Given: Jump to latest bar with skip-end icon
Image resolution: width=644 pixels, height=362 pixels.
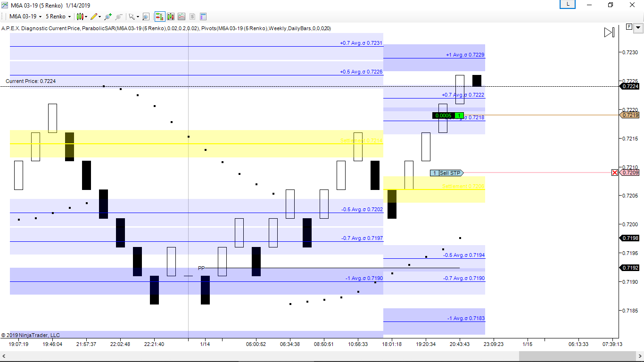Looking at the screenshot, I should (609, 32).
